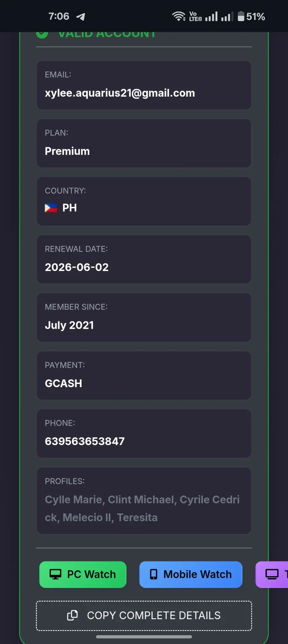Tap Copy Complete Details button
The height and width of the screenshot is (644, 288).
144,615
